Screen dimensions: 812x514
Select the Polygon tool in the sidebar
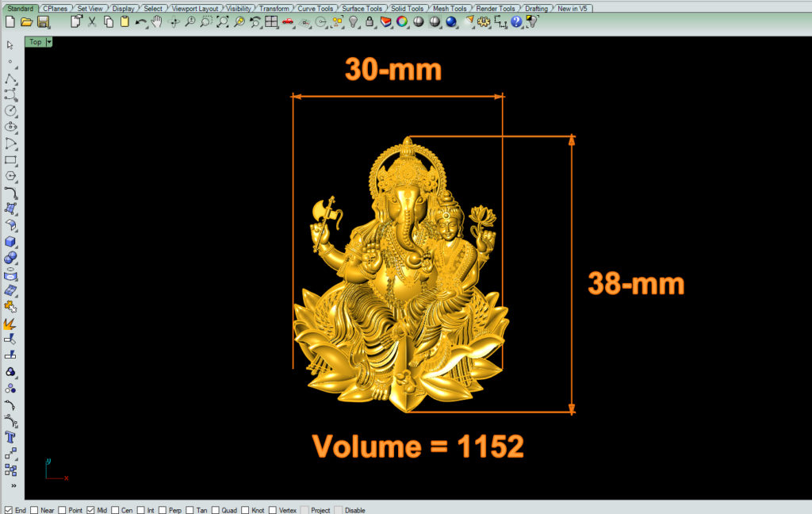(10, 176)
